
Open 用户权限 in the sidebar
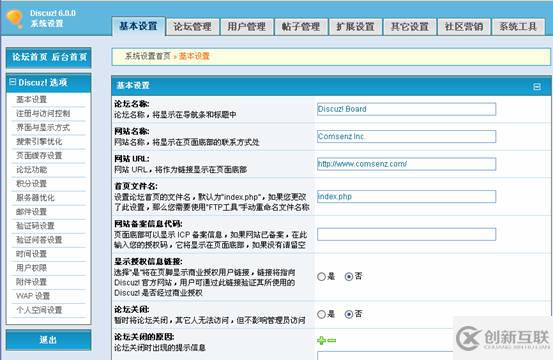[31, 268]
